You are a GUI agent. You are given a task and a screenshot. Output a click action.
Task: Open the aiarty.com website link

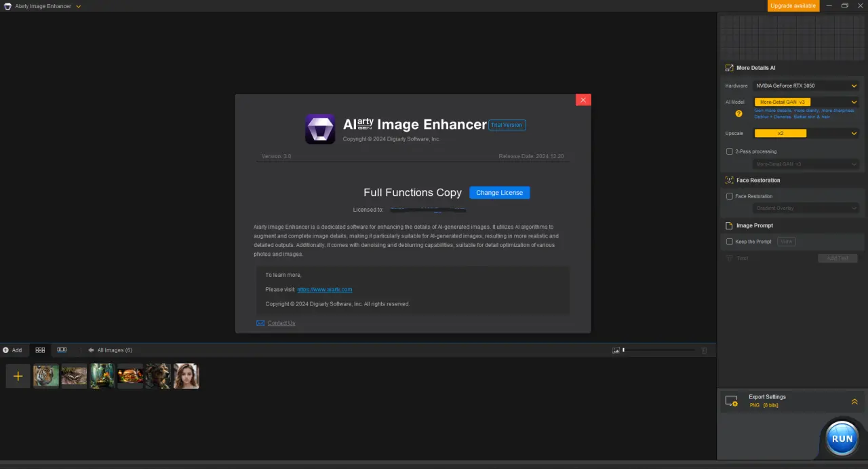point(325,290)
